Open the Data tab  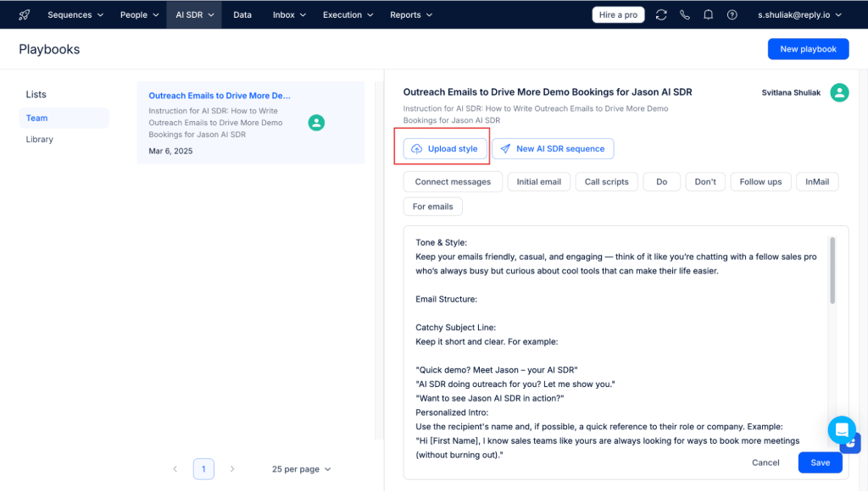pyautogui.click(x=242, y=15)
